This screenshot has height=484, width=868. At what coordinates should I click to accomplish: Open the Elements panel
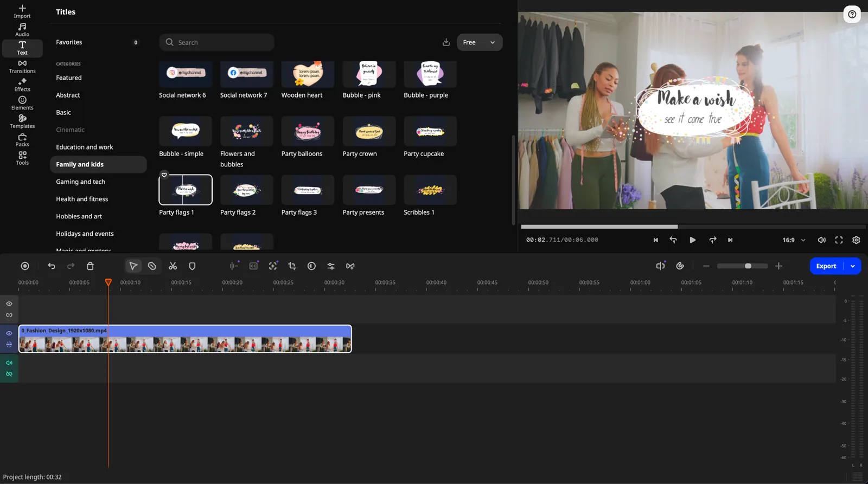pos(22,103)
